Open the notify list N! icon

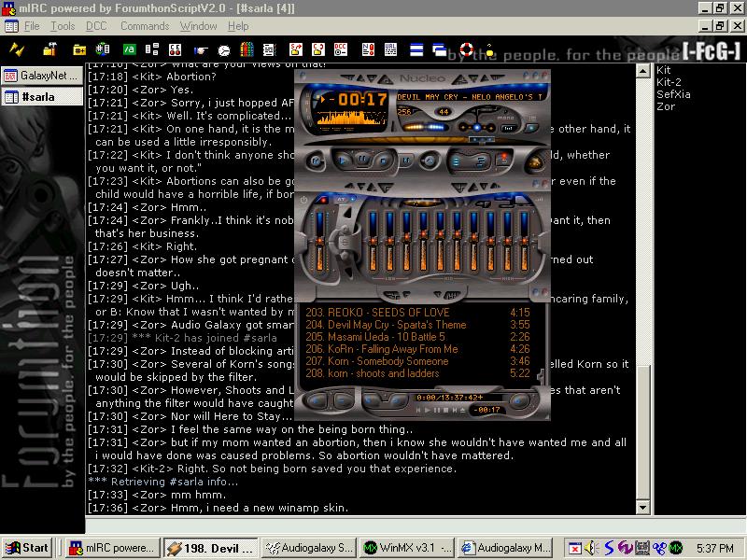pos(368,49)
